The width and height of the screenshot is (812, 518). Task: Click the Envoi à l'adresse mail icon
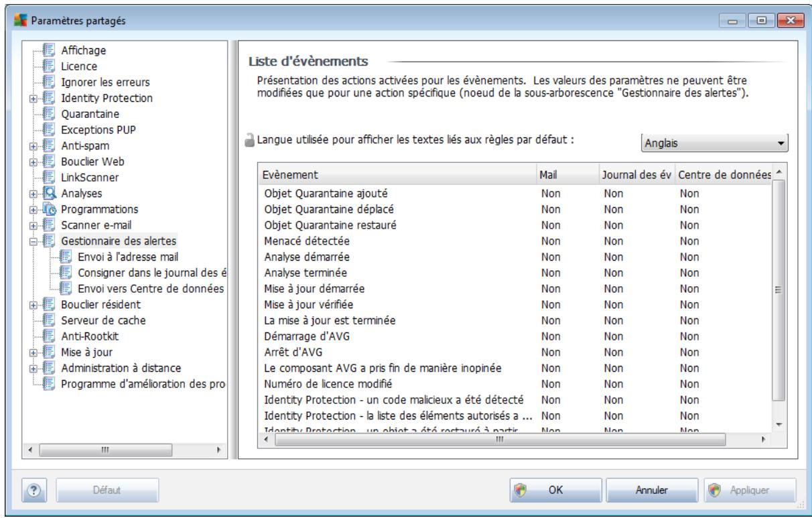pyautogui.click(x=65, y=258)
